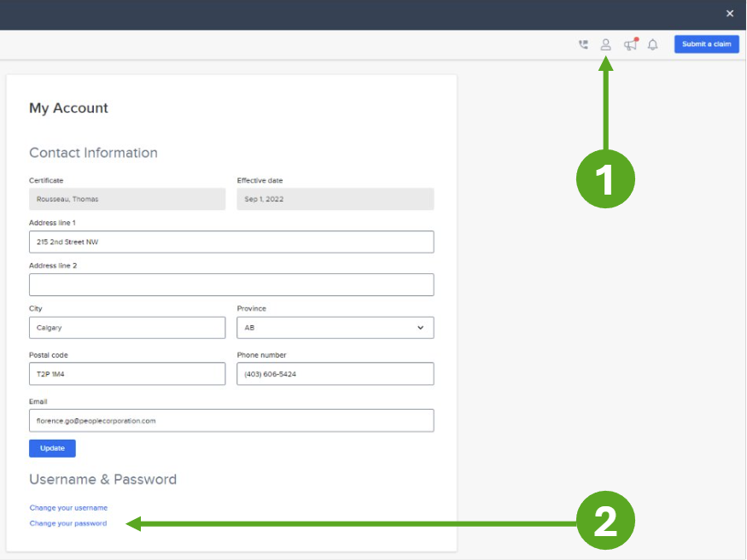
Task: Click the Phone number field
Action: pyautogui.click(x=335, y=374)
